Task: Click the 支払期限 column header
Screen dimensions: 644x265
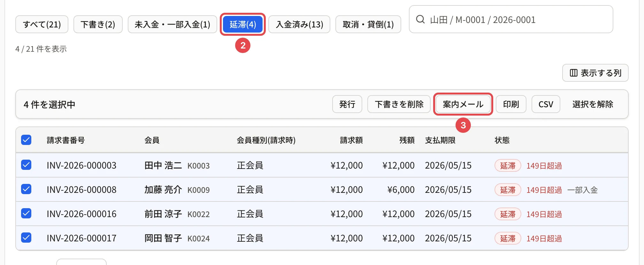Action: (x=440, y=140)
